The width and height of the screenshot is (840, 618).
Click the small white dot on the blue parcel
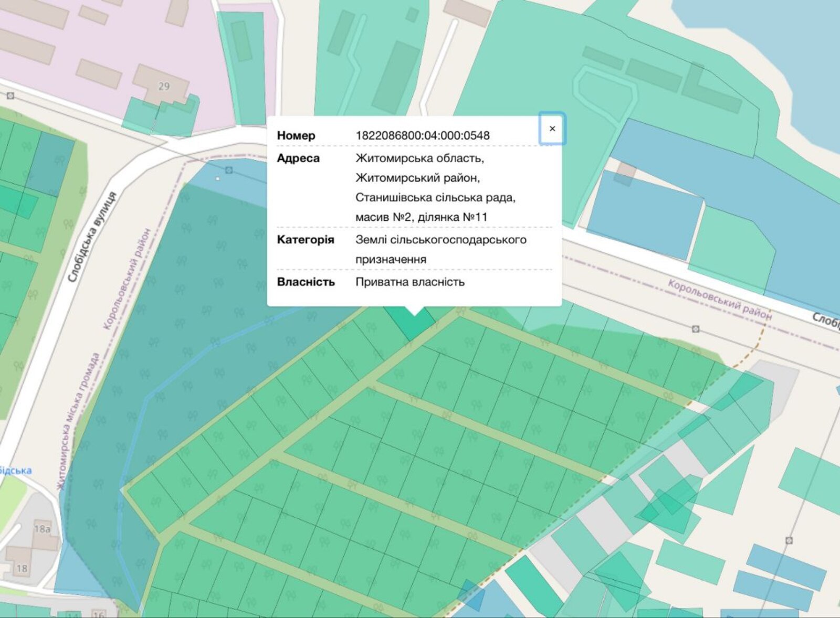pyautogui.click(x=218, y=179)
